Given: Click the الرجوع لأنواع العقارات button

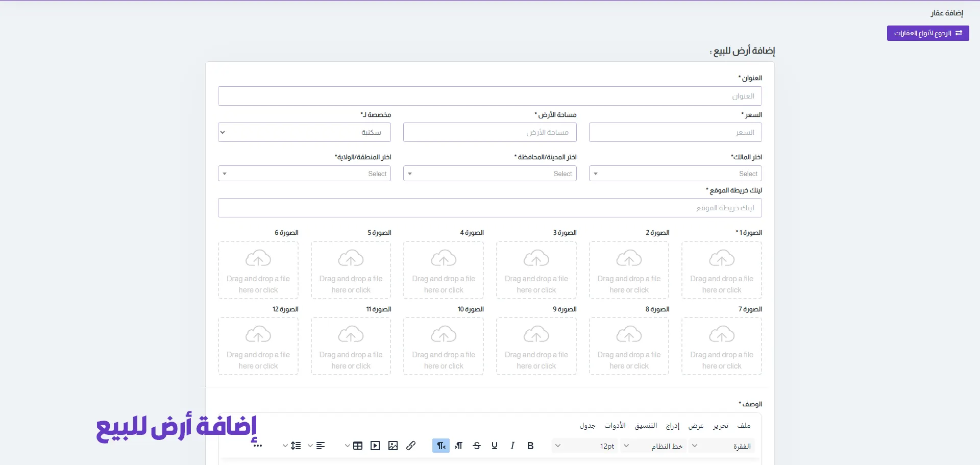Looking at the screenshot, I should click(x=927, y=33).
